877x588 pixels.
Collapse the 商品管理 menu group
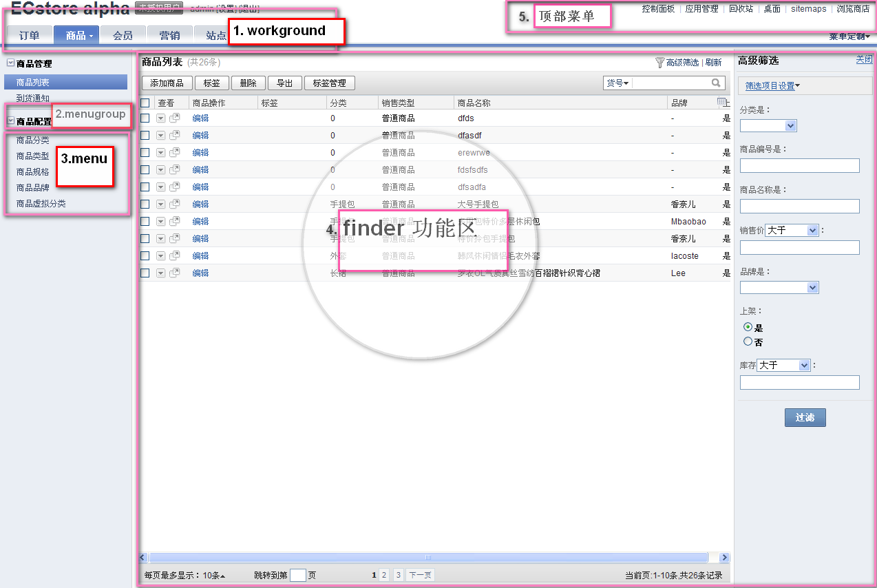[x=10, y=63]
